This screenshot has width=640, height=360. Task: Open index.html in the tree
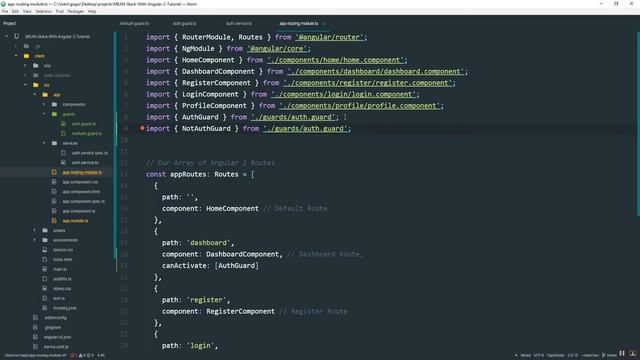(62, 260)
